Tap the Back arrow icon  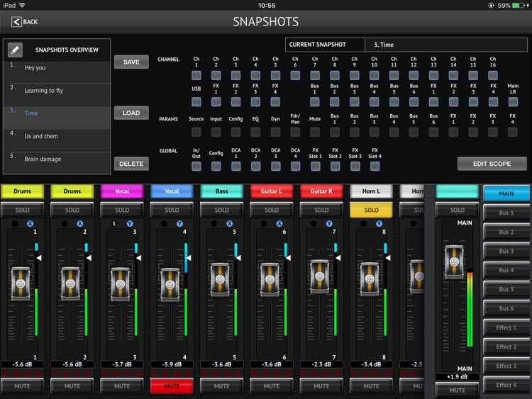[16, 22]
